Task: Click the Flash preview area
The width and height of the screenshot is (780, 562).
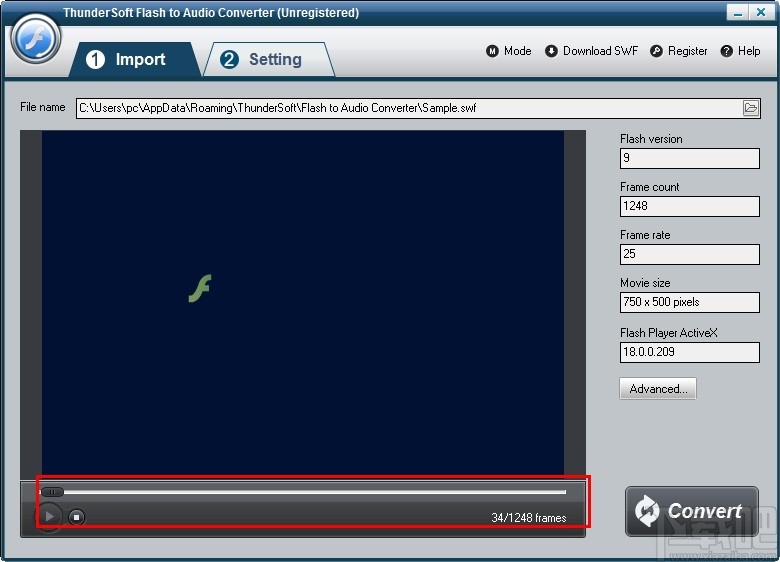Action: coord(303,303)
